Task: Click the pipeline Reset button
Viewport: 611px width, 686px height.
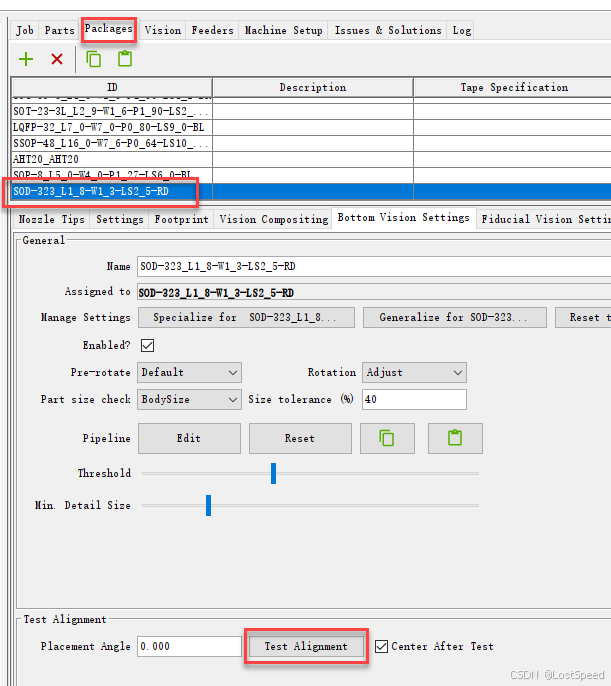Action: (x=300, y=438)
